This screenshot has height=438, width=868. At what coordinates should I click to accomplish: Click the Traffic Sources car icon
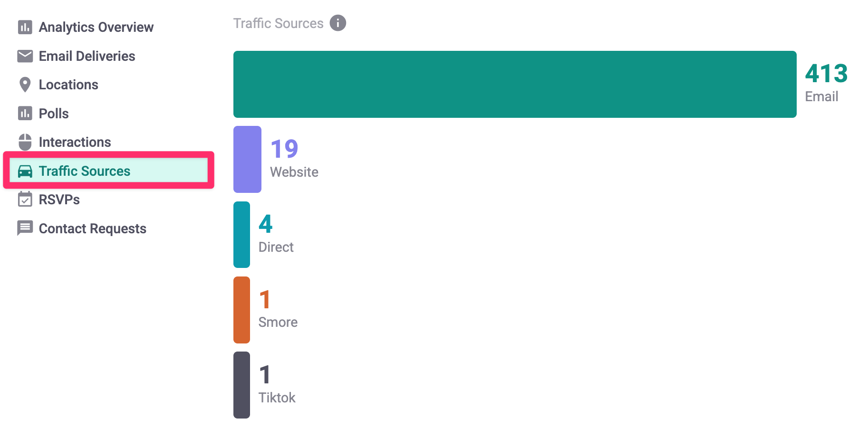pos(25,171)
